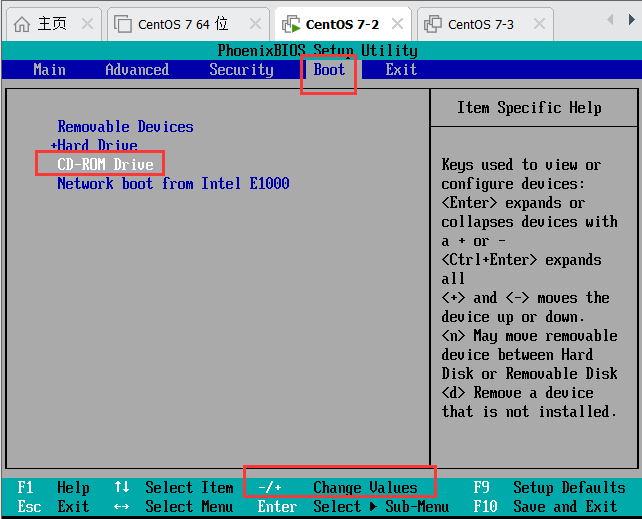Close the CentOS 7-2 tab
Image resolution: width=642 pixels, height=519 pixels.
pyautogui.click(x=397, y=24)
